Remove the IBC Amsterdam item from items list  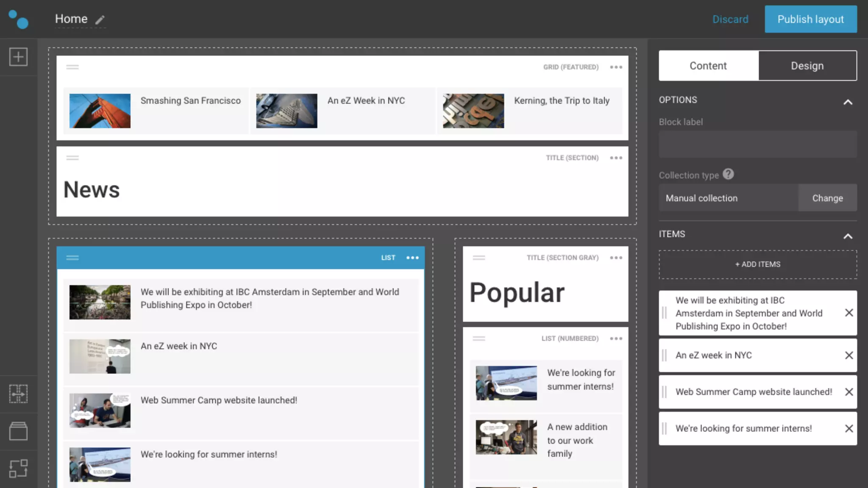[849, 313]
